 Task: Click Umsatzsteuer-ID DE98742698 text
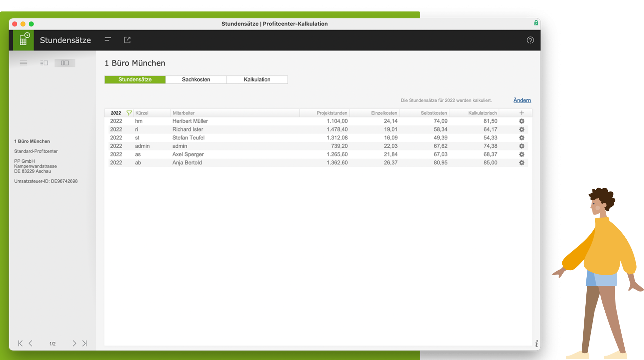[46, 181]
